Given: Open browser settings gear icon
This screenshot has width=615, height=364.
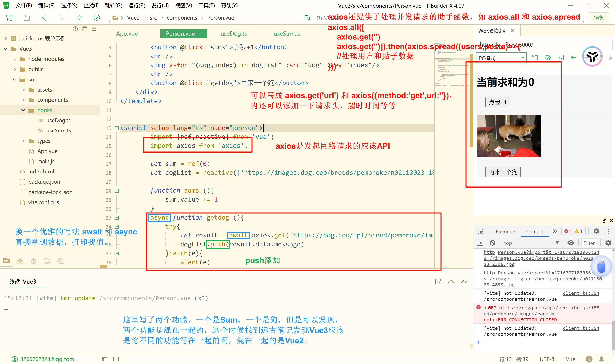Looking at the screenshot, I should pos(548,58).
